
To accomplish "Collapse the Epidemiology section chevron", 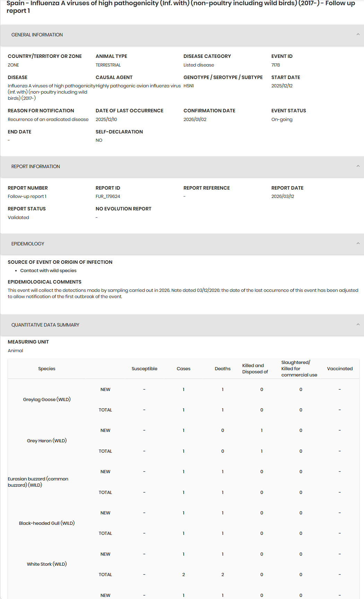I will click(358, 244).
